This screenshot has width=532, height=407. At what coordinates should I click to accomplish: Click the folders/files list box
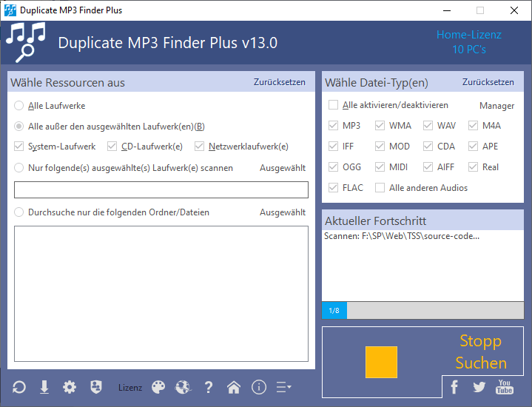coord(161,294)
